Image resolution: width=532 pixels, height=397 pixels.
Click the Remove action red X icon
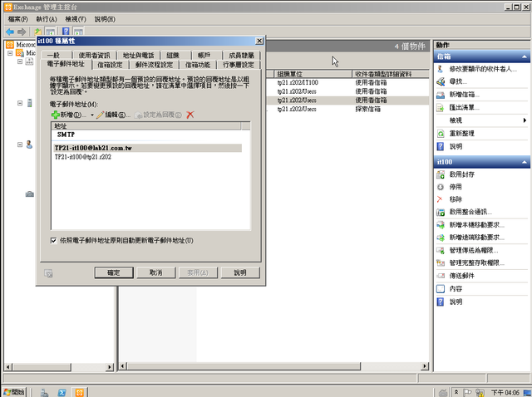[440, 199]
